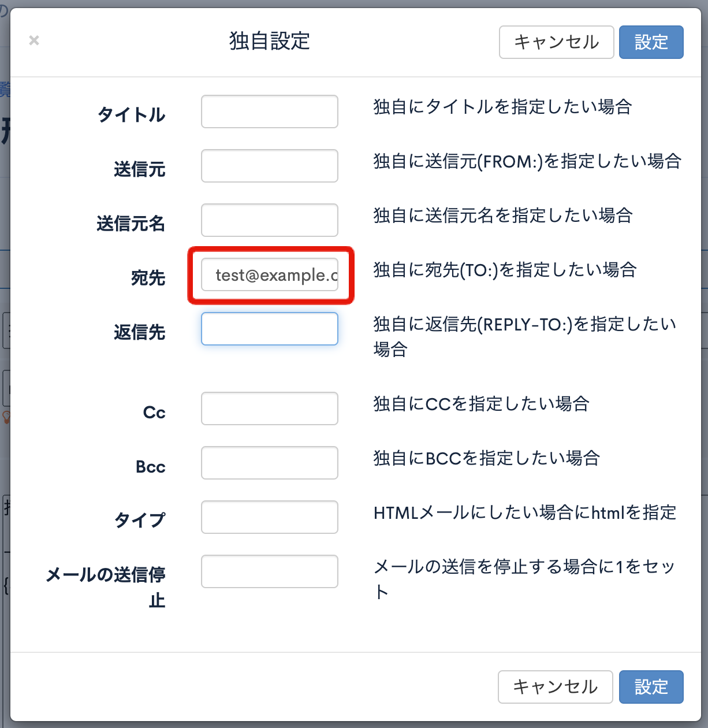
Task: Click the top キャンセル button
Action: point(556,42)
